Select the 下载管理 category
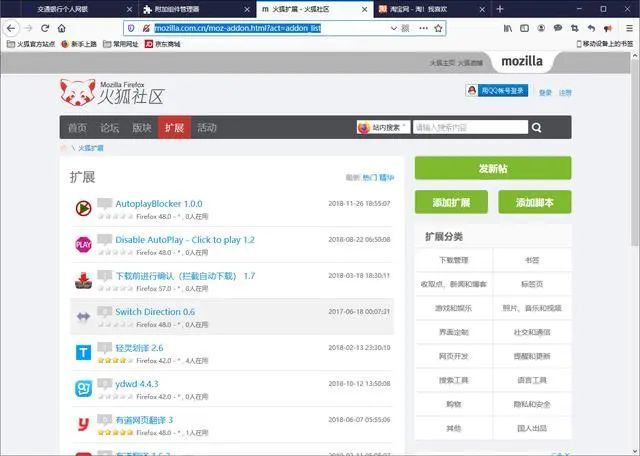 tap(453, 260)
